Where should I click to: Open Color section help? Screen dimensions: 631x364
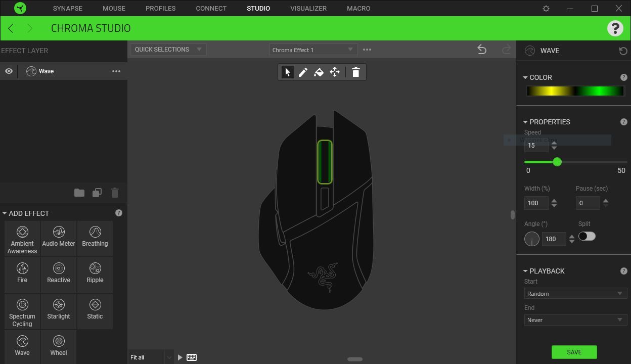point(623,77)
